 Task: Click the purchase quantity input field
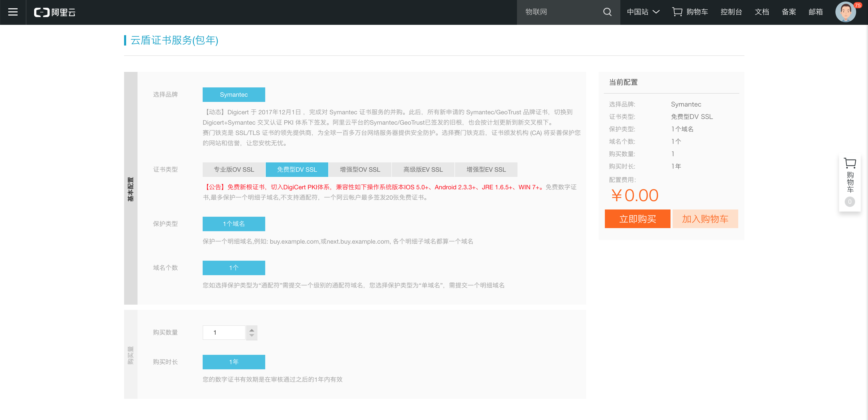(224, 333)
